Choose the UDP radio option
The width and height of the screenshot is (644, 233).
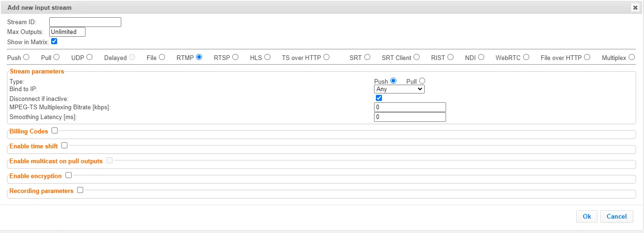[89, 57]
